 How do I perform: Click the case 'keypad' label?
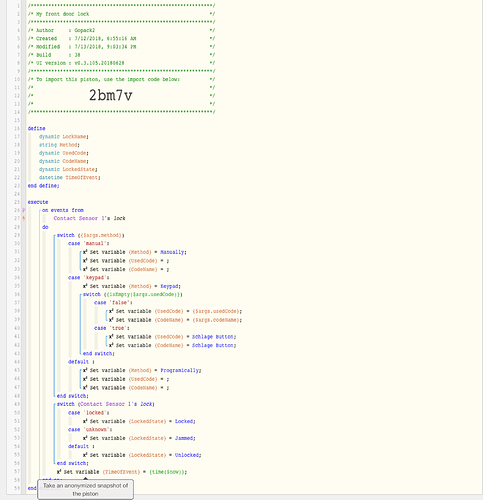click(89, 277)
